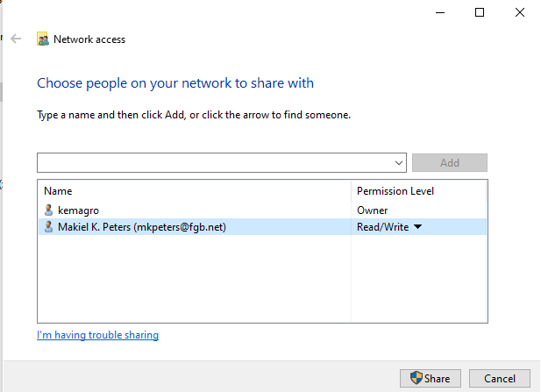Click the Network access title icon
541x392 pixels.
point(42,39)
